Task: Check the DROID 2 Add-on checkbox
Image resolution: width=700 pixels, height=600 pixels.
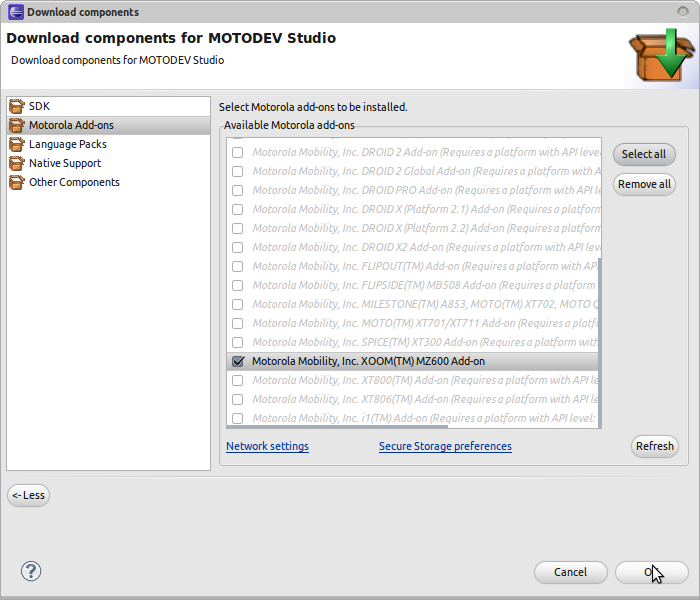Action: [x=238, y=152]
